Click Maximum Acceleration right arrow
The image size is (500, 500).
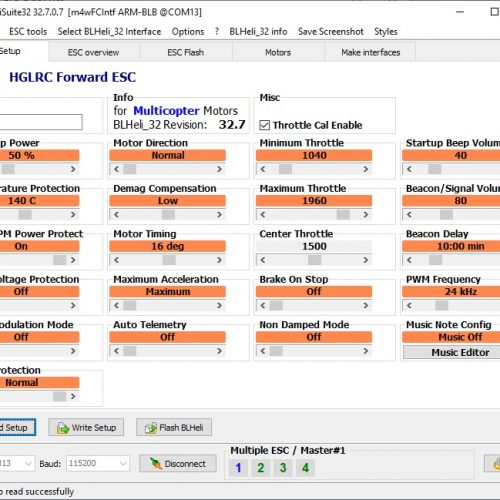click(x=219, y=305)
